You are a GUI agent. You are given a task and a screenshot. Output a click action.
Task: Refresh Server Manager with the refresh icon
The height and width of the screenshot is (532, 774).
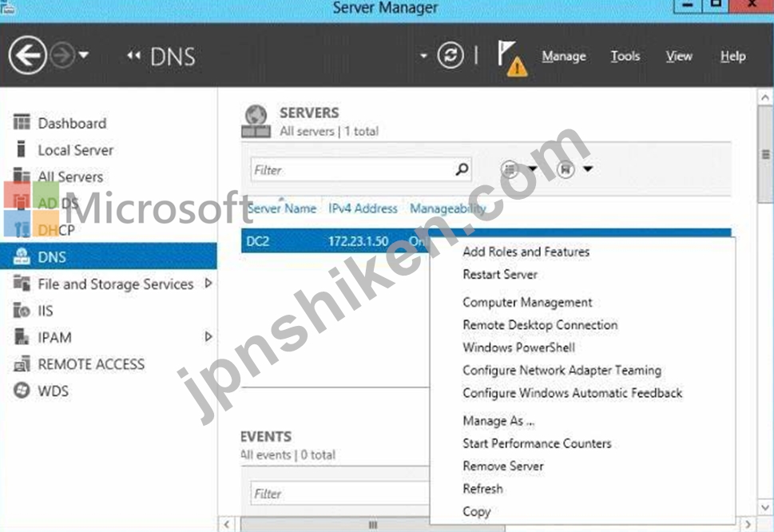tap(451, 55)
